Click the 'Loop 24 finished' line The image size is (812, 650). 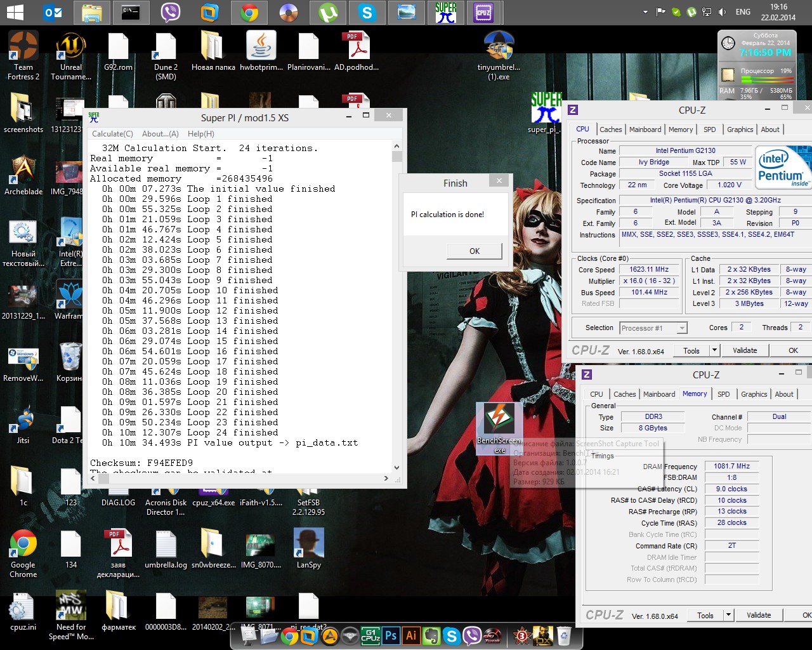[x=190, y=432]
